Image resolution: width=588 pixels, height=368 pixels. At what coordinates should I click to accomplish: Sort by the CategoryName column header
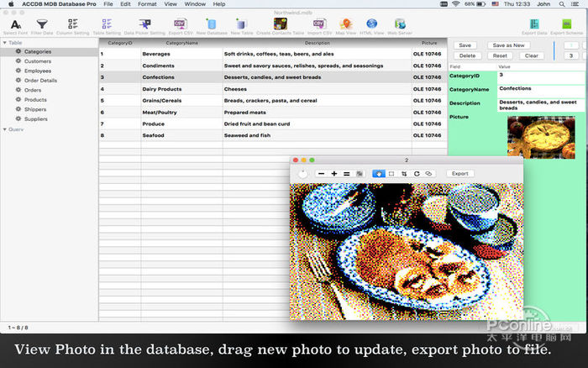tap(182, 43)
